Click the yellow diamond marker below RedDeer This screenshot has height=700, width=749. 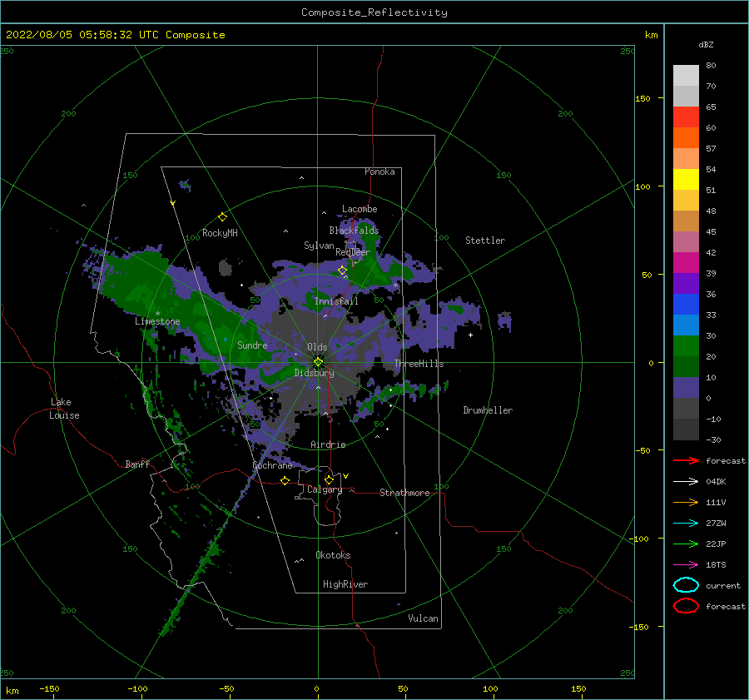[x=342, y=271]
